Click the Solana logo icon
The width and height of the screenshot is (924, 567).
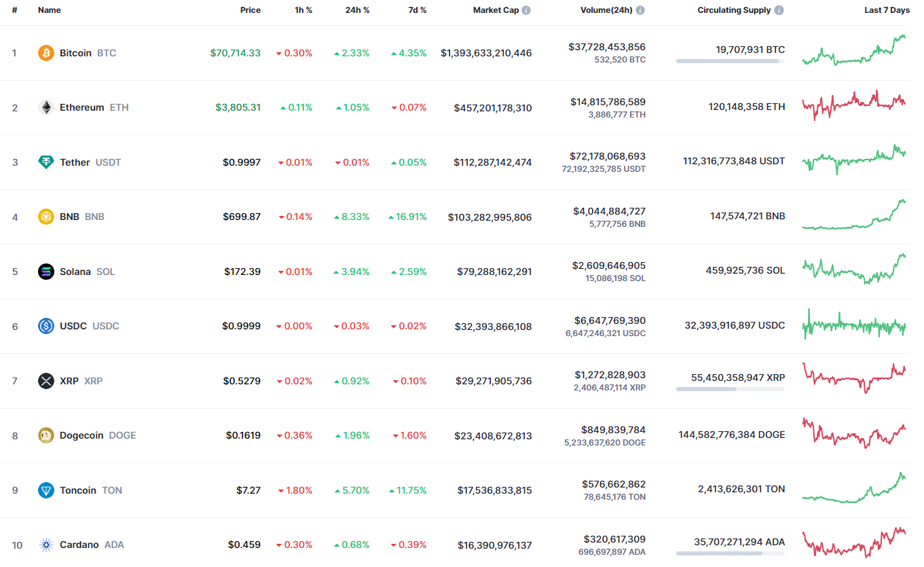coord(45,272)
